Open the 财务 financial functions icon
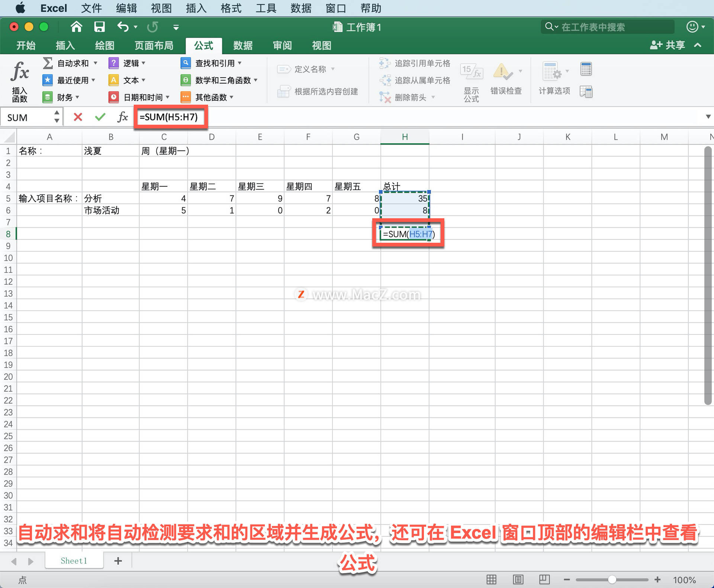This screenshot has width=714, height=588. point(48,97)
